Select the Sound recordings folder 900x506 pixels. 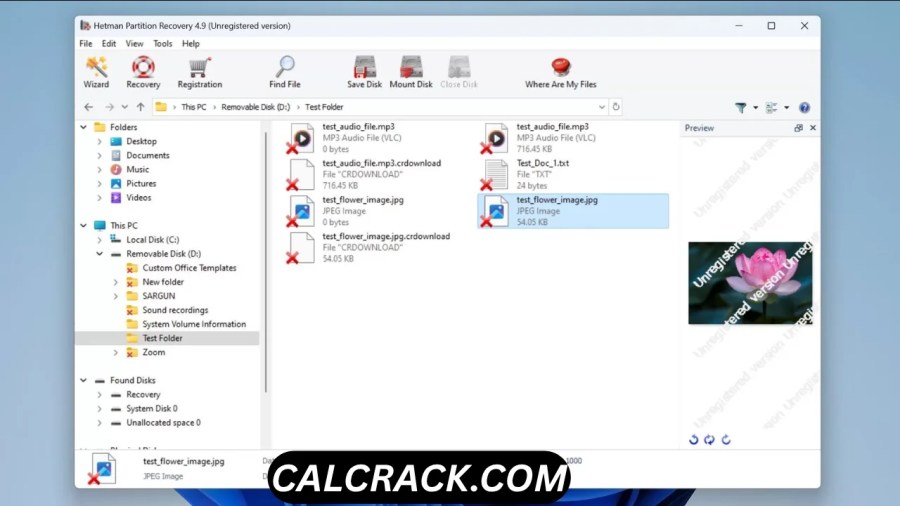[175, 310]
